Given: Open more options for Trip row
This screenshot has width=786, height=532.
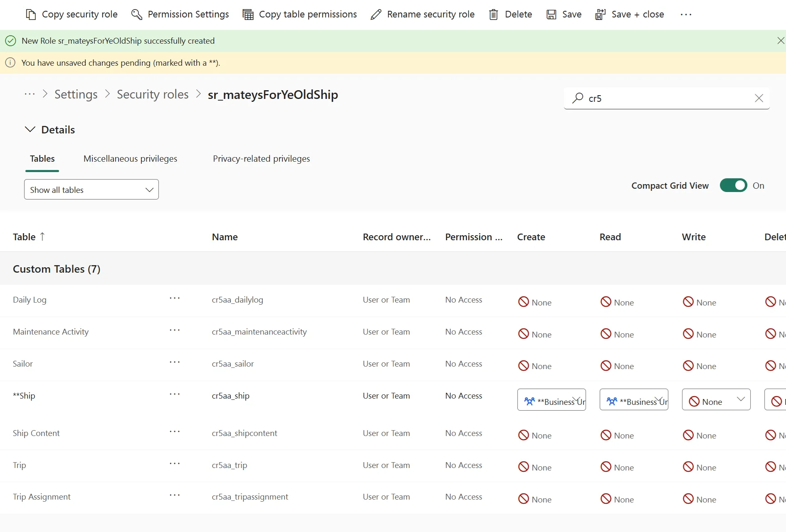Looking at the screenshot, I should pyautogui.click(x=175, y=464).
